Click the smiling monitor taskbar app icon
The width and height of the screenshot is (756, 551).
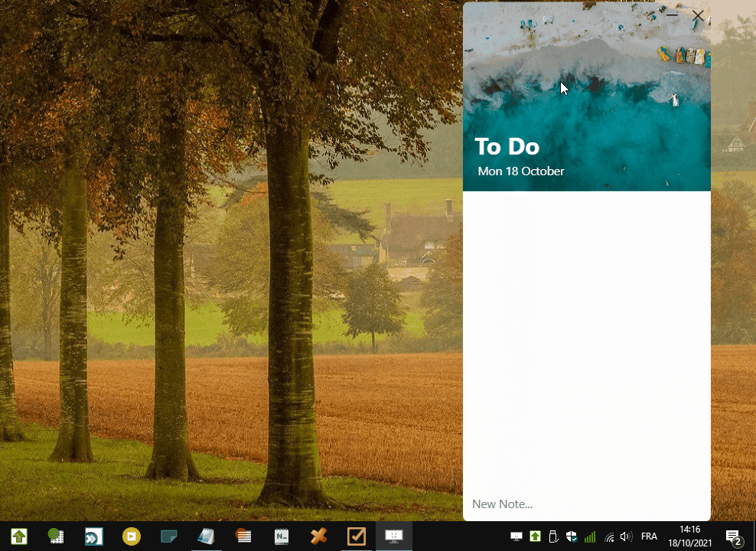(394, 536)
